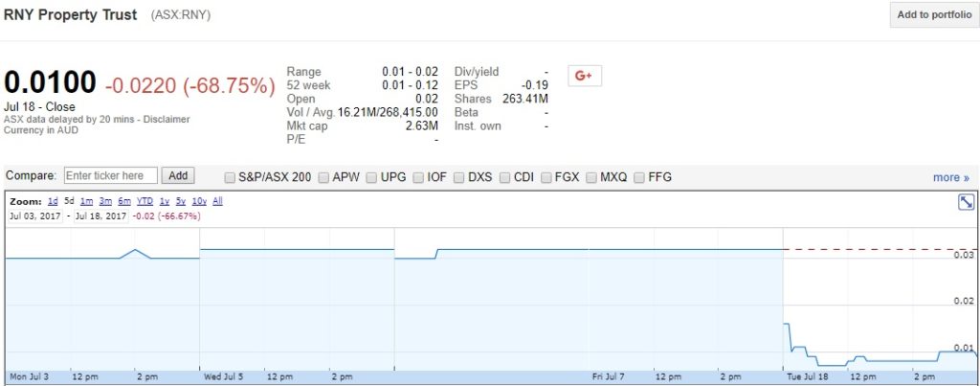This screenshot has height=386, width=980.
Task: Click the Google+ share icon
Action: tap(584, 76)
